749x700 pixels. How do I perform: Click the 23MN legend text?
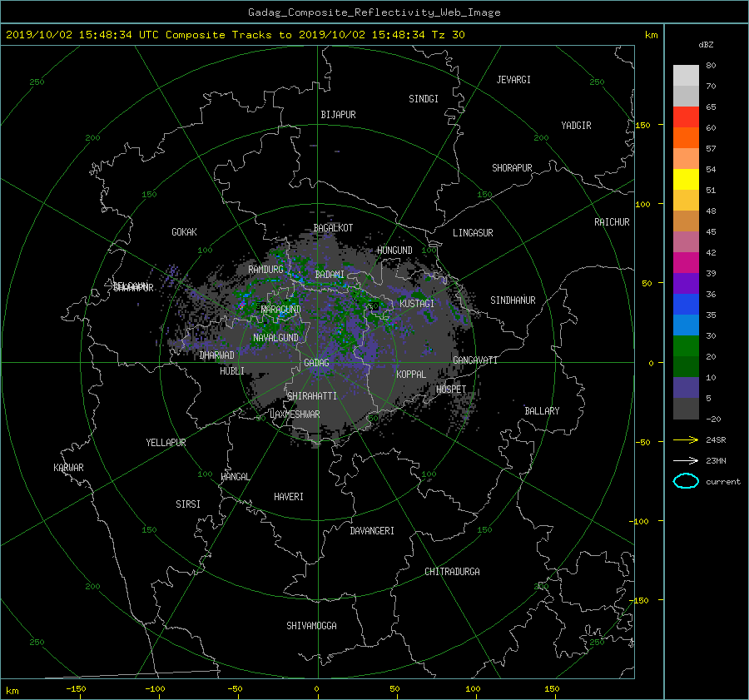tap(716, 461)
